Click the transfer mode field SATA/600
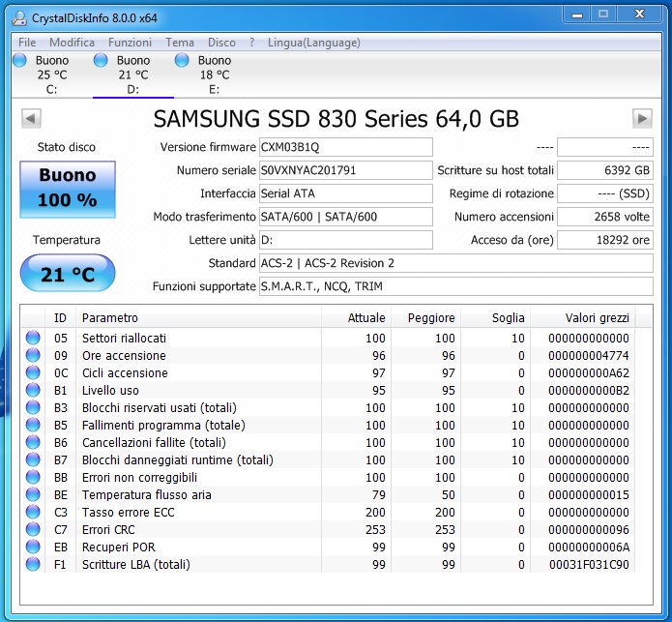 [x=346, y=217]
